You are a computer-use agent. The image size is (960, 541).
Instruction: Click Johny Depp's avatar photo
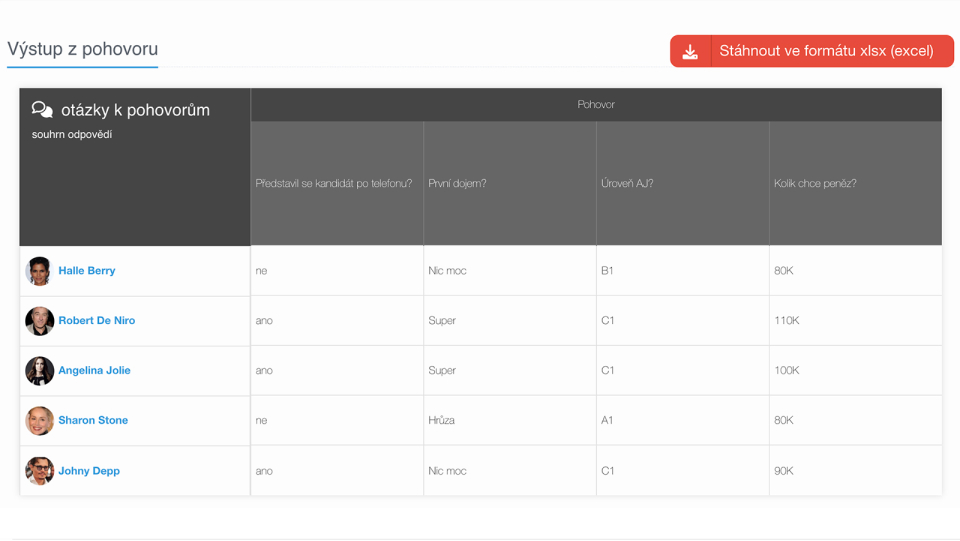click(x=39, y=471)
